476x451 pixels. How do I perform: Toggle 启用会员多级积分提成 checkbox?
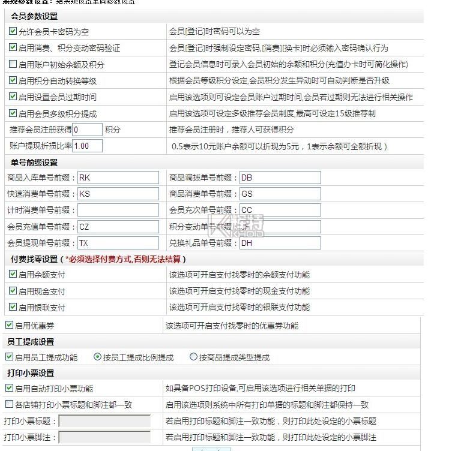tap(13, 113)
